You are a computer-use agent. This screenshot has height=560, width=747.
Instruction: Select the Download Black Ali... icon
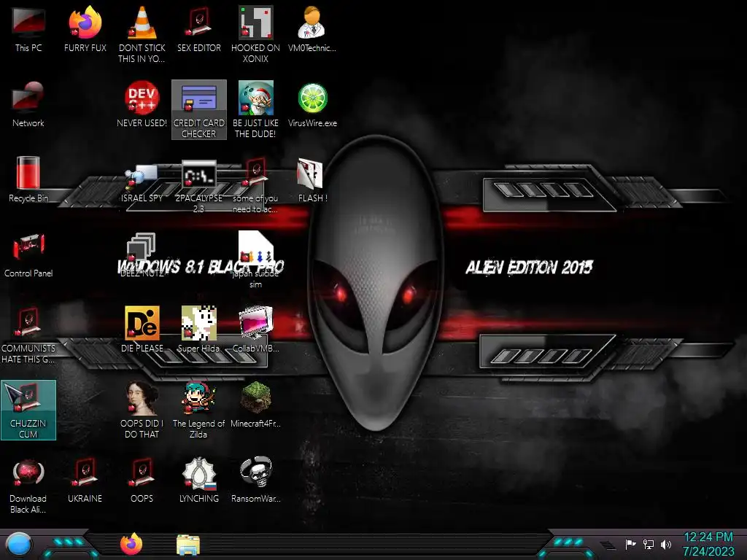coord(28,486)
